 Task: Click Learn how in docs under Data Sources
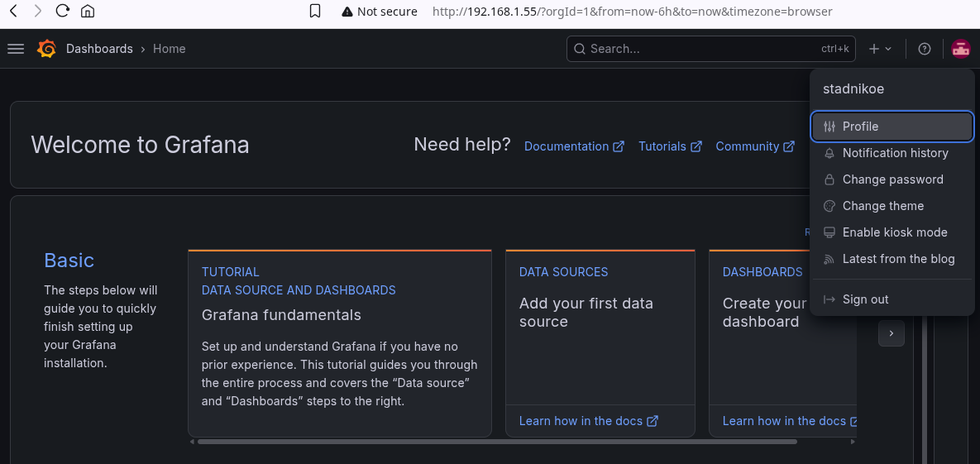[x=588, y=421]
